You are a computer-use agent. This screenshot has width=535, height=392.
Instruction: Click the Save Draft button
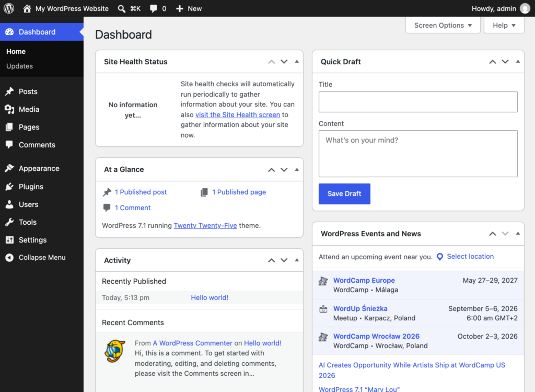click(344, 193)
